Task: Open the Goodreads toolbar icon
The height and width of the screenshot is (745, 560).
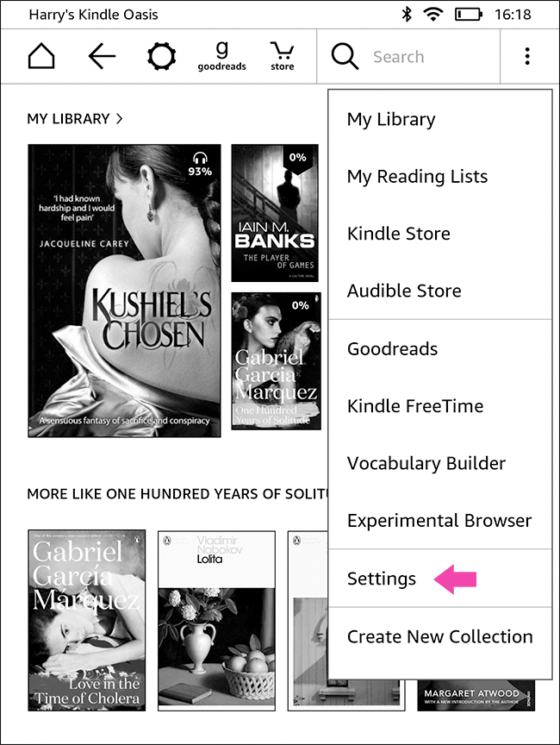Action: 221,56
